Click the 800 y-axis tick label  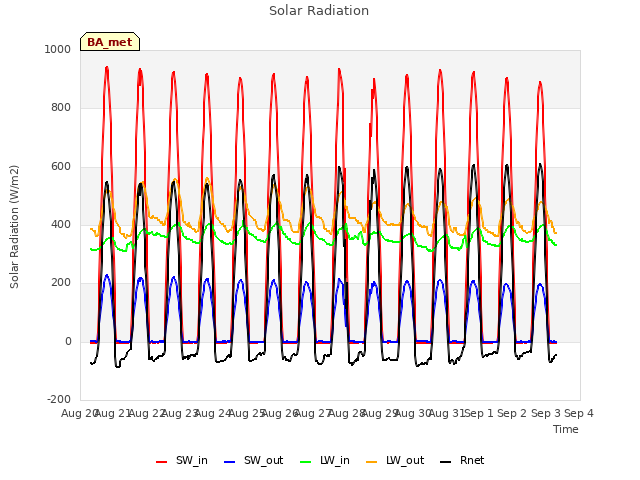click(61, 108)
